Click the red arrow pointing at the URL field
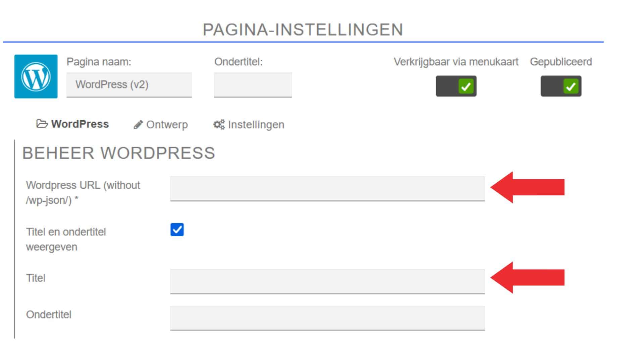The image size is (644, 362). (x=527, y=187)
